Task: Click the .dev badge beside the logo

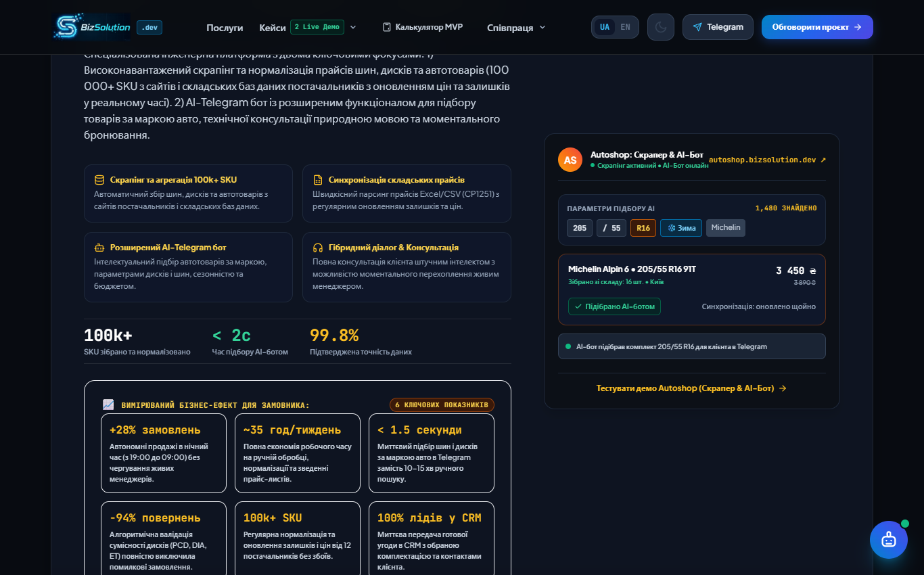Action: click(149, 27)
